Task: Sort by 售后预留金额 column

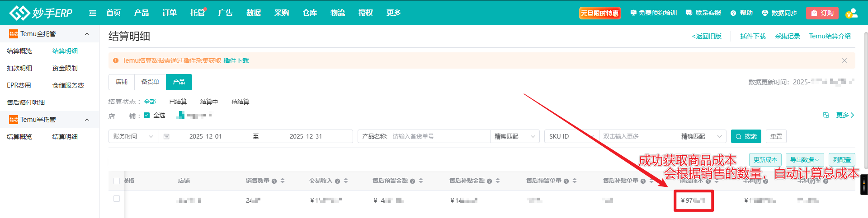Action: pos(421,181)
